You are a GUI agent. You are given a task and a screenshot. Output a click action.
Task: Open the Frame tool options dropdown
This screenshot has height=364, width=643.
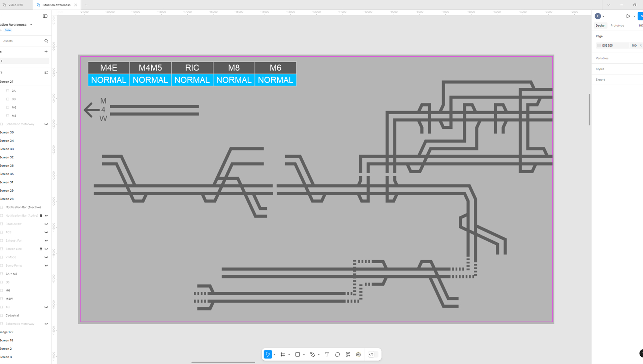[289, 355]
